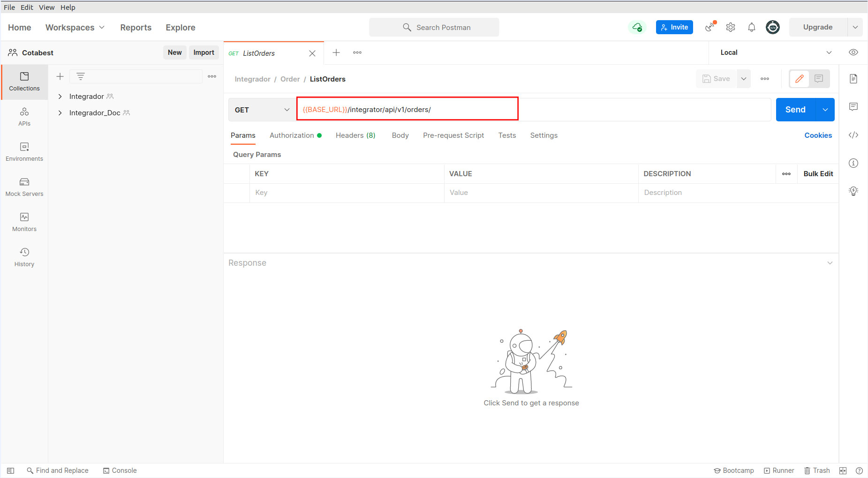Switch to comment mode icon

[819, 79]
